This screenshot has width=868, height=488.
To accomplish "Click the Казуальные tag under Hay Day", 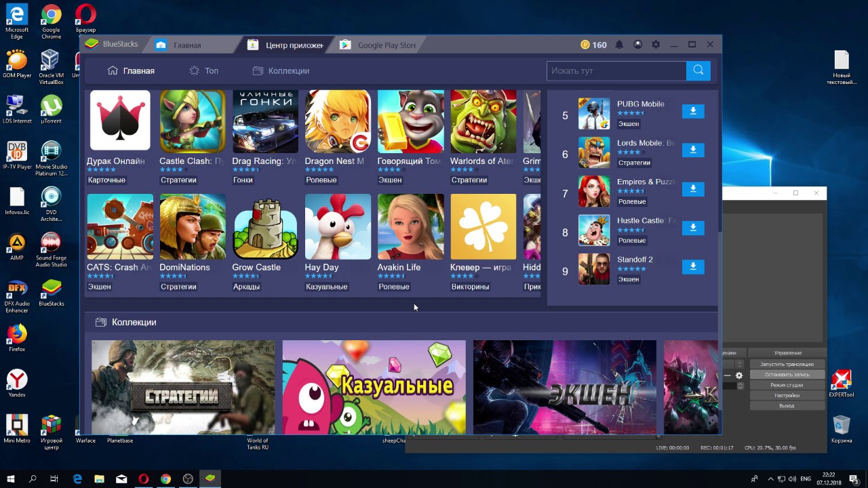I will [x=327, y=287].
